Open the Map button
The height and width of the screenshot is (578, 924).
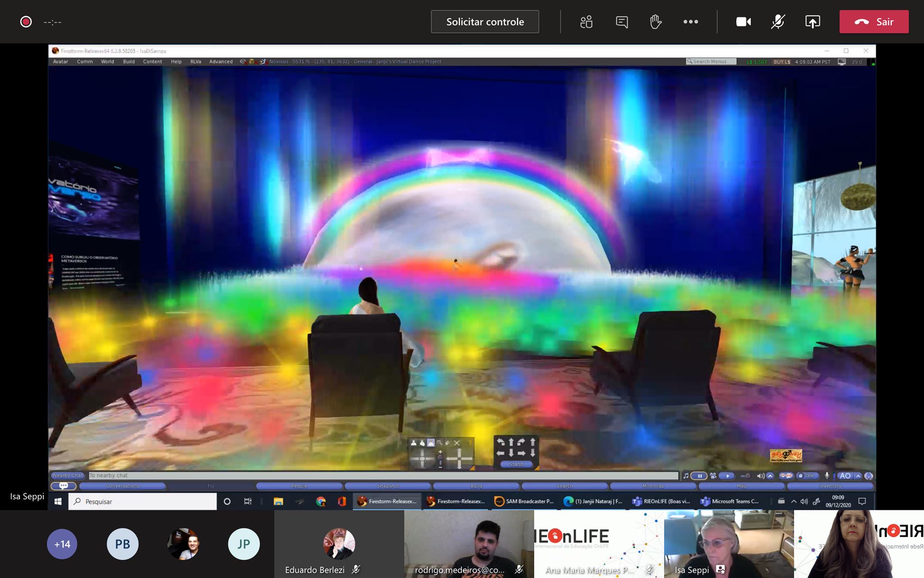click(742, 486)
